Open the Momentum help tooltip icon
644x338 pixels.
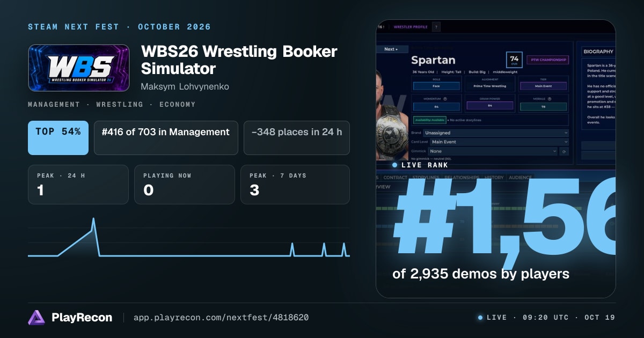(445, 99)
